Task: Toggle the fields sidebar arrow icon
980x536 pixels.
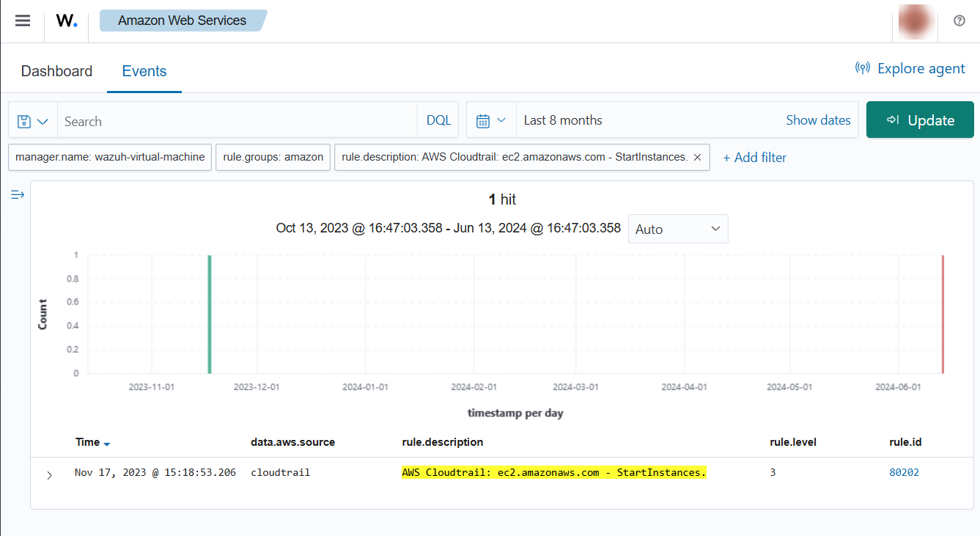Action: coord(18,194)
